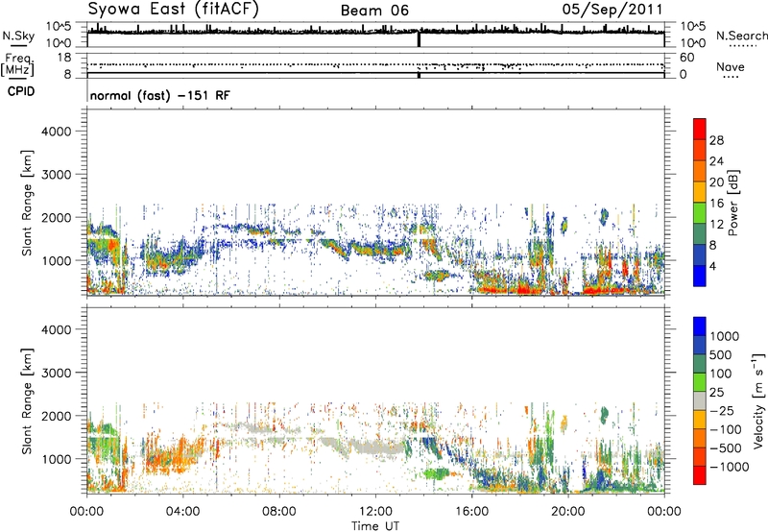Screen dimensions: 768x532
Task: Click the 'CPID' label
Action: coord(21,91)
